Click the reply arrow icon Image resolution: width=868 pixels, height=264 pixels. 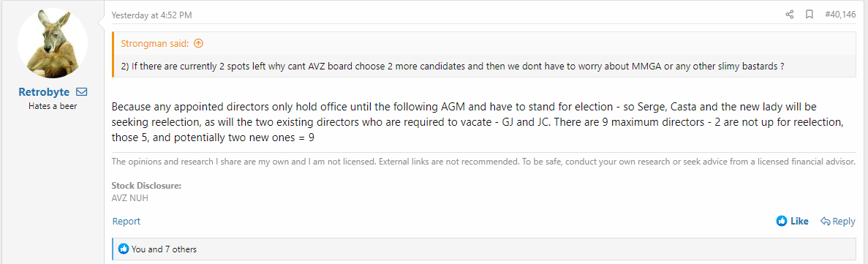coord(825,222)
